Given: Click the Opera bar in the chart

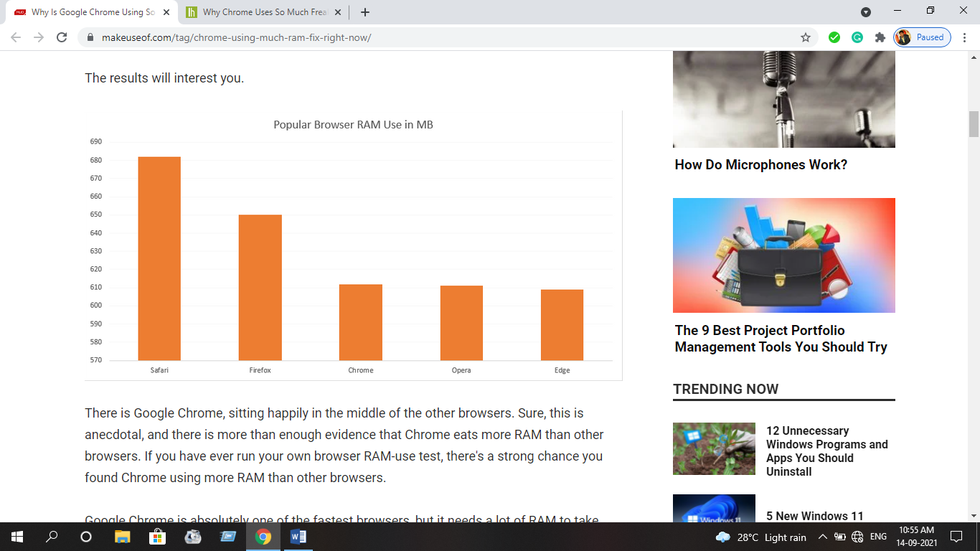Looking at the screenshot, I should click(x=461, y=323).
